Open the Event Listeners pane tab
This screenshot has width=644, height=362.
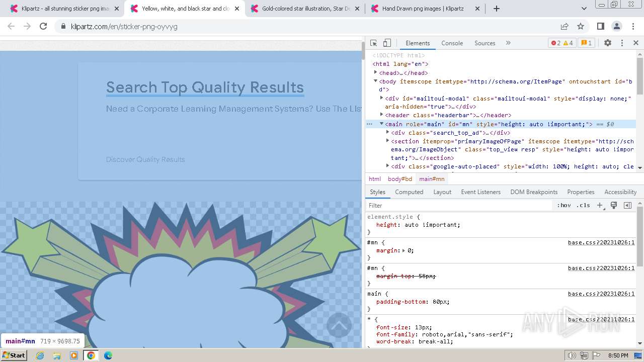click(480, 192)
